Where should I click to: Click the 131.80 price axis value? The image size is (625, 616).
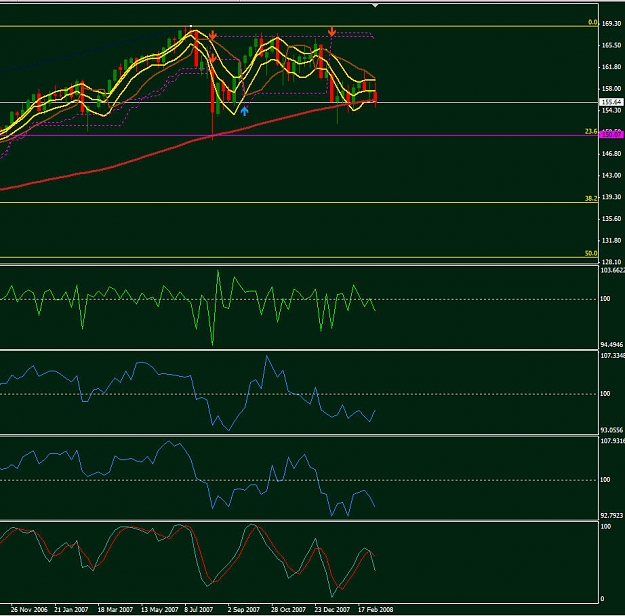611,240
